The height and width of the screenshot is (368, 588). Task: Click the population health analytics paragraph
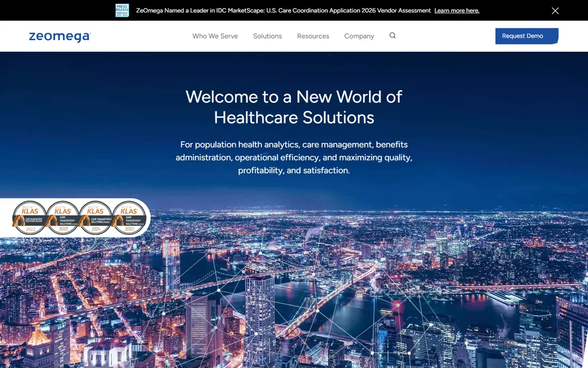click(x=294, y=157)
